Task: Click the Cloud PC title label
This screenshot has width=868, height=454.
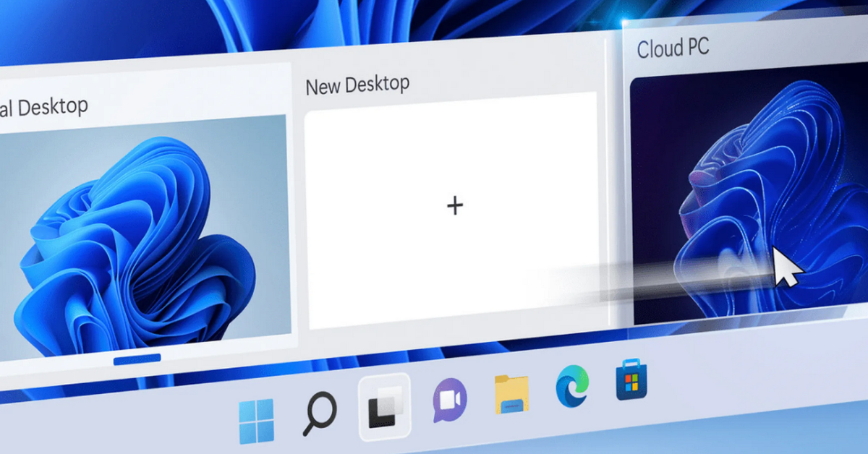Action: [674, 48]
